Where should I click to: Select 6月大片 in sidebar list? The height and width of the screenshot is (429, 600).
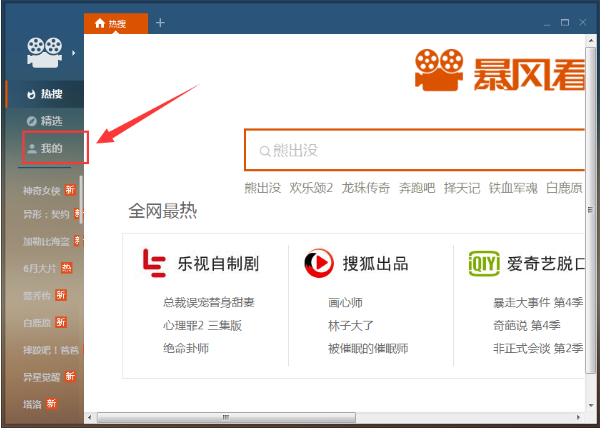(x=39, y=268)
